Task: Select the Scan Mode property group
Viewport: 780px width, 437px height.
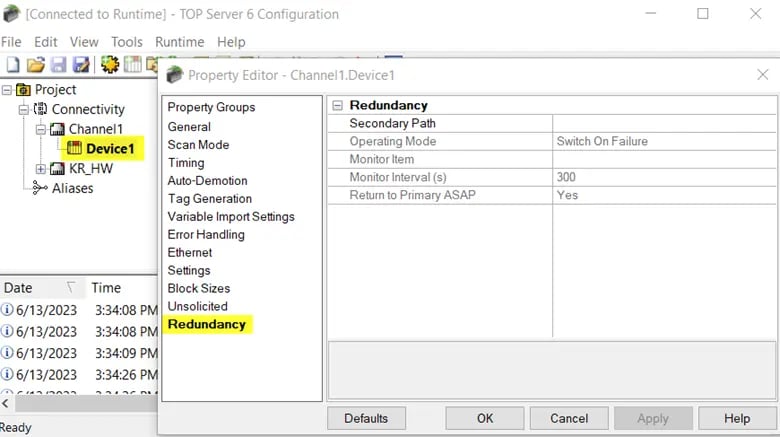Action: click(x=198, y=145)
